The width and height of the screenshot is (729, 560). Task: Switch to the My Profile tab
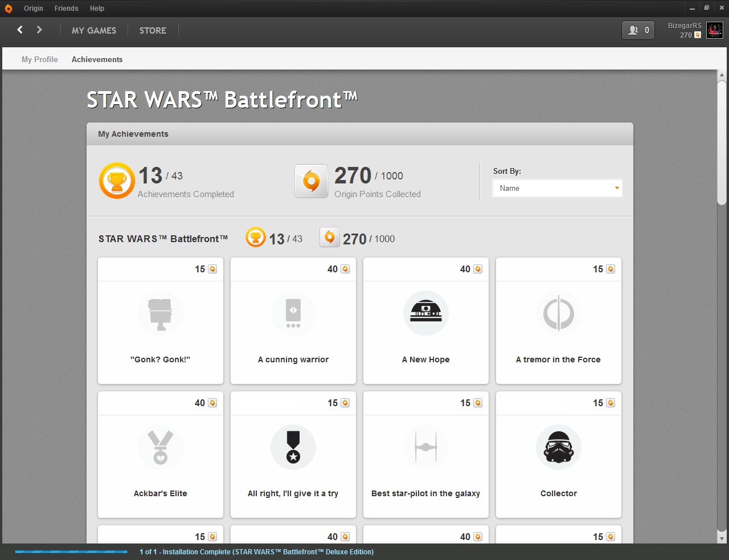pos(40,59)
